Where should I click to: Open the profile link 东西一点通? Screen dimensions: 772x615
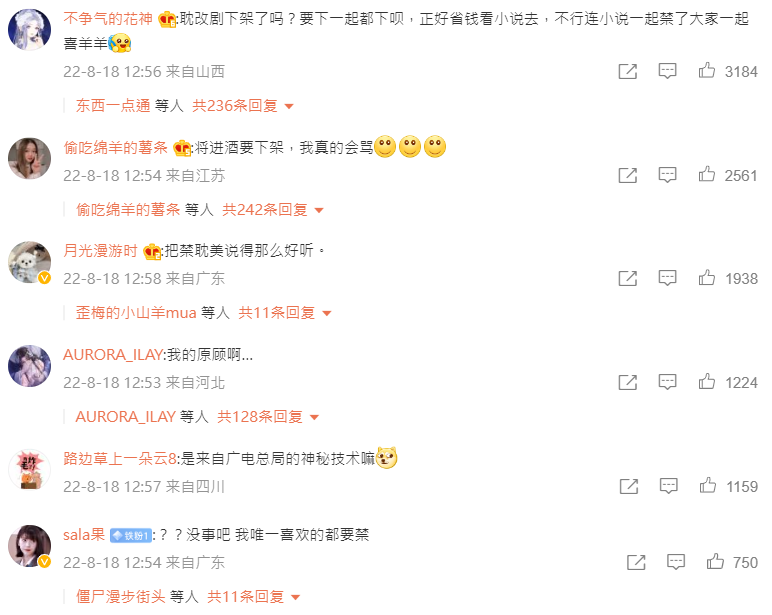point(113,106)
